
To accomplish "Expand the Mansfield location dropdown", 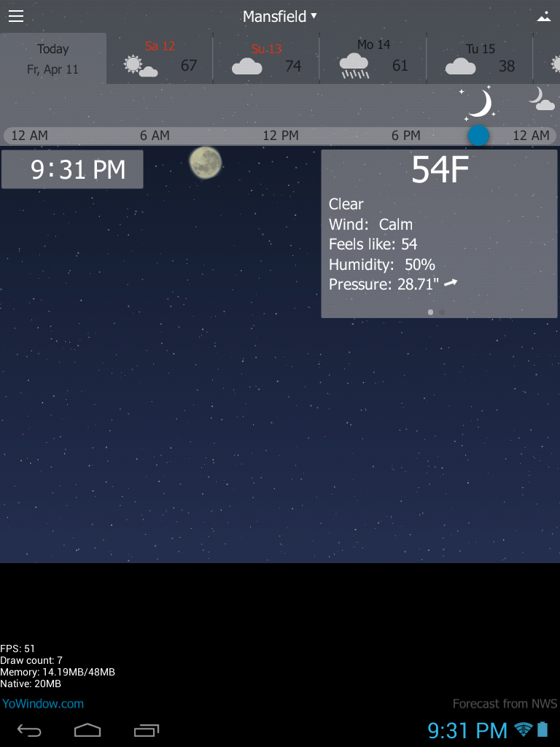I will (x=279, y=16).
